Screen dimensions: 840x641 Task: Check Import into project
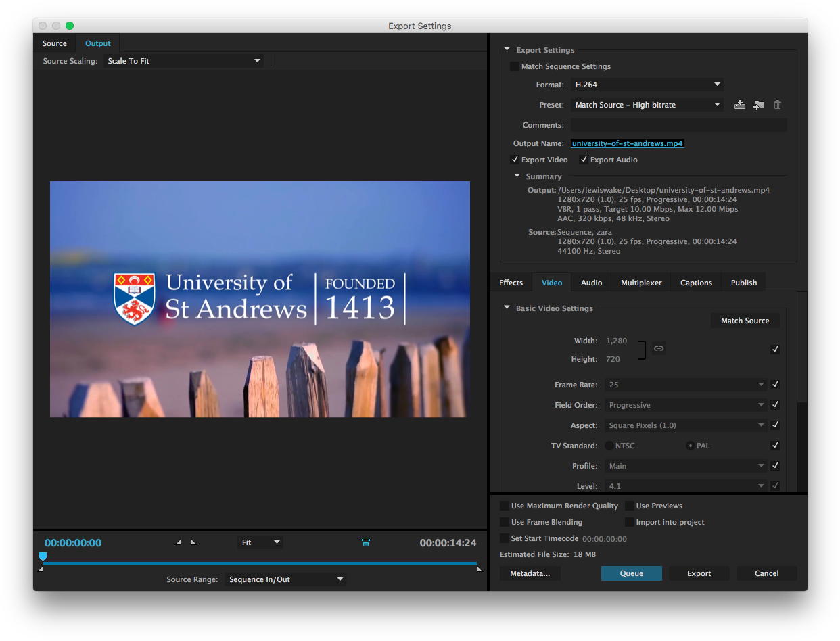(x=630, y=522)
